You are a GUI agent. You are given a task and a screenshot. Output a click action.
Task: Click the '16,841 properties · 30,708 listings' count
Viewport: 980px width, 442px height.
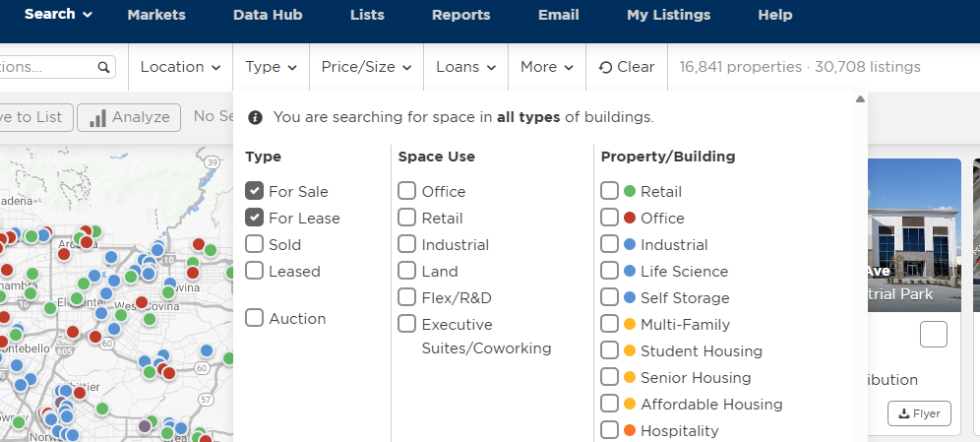pyautogui.click(x=800, y=67)
